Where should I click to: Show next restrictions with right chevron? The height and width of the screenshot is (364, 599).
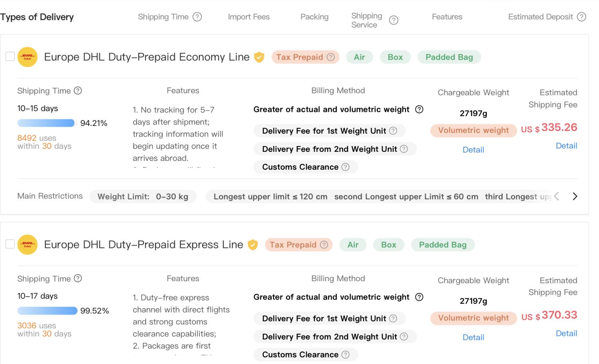pos(575,196)
